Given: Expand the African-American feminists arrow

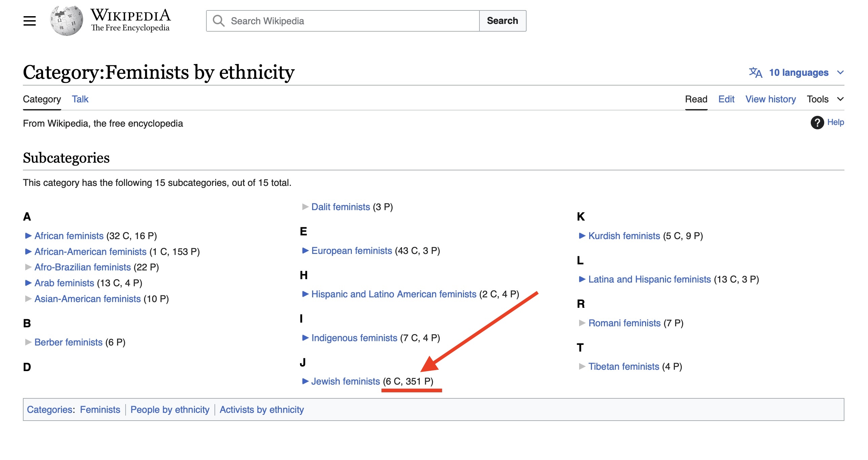Looking at the screenshot, I should [28, 252].
